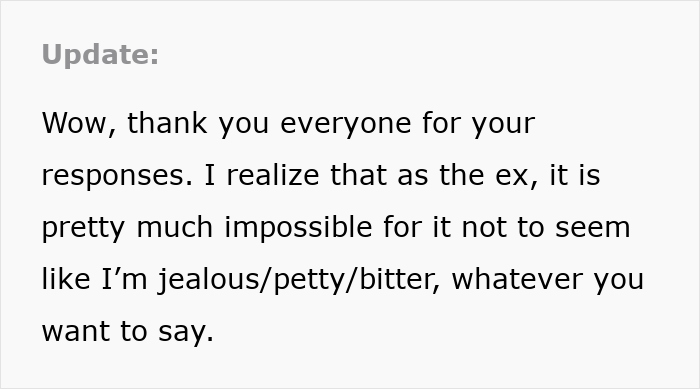This screenshot has width=700, height=389.
Task: Click the word "impossible"
Action: pyautogui.click(x=298, y=228)
